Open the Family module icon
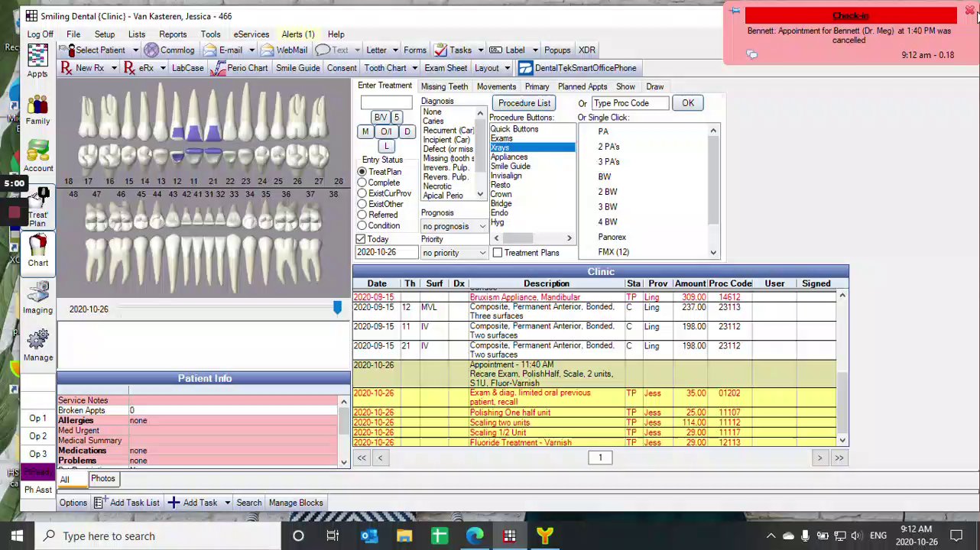The height and width of the screenshot is (550, 980). (37, 108)
